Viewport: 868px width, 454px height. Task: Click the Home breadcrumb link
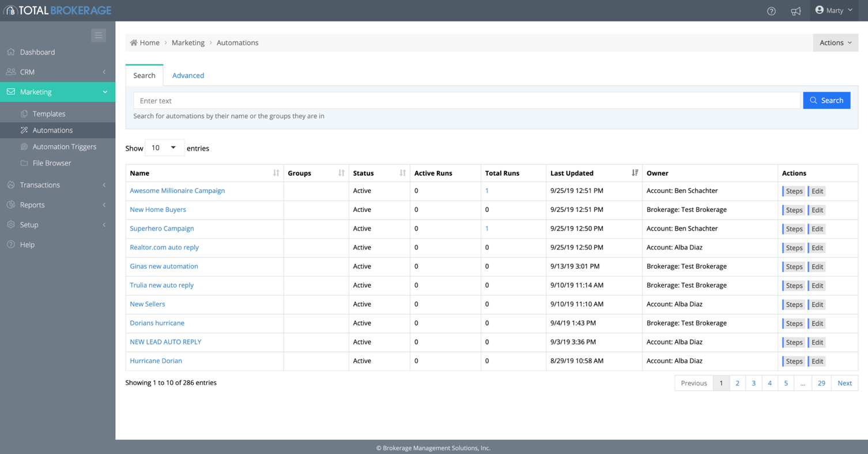(145, 43)
